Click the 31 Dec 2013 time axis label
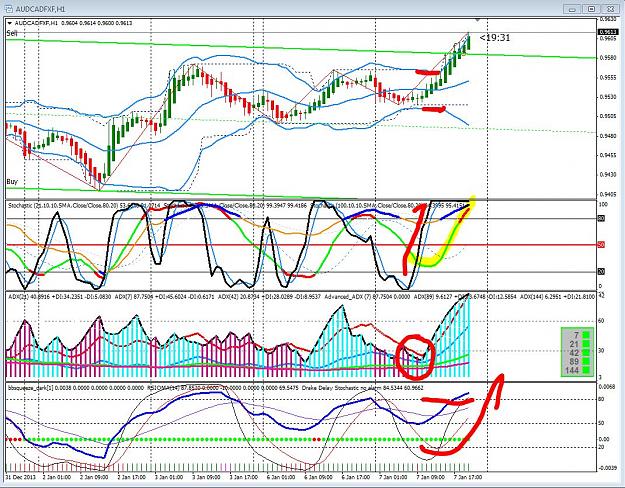This screenshot has height=488, width=625. [21, 477]
